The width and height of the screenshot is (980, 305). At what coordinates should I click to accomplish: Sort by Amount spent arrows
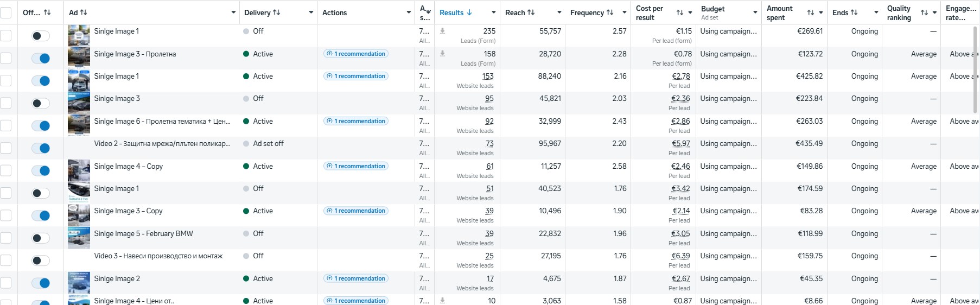pyautogui.click(x=811, y=12)
